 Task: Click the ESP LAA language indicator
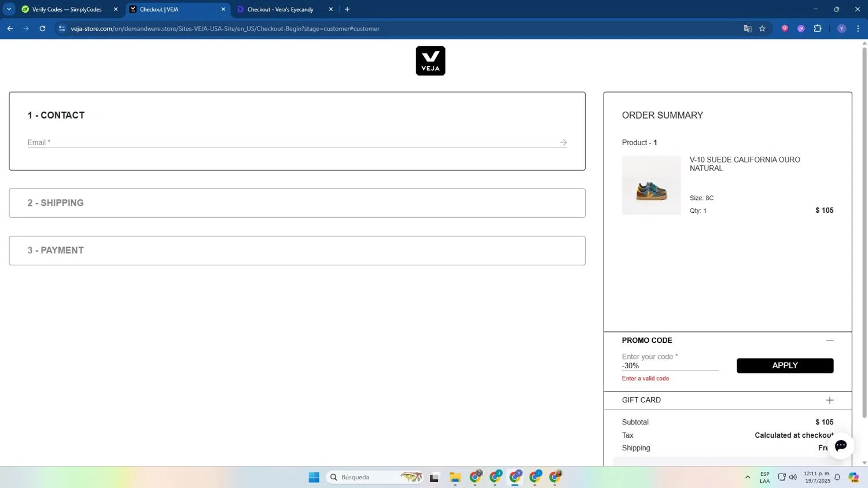764,477
